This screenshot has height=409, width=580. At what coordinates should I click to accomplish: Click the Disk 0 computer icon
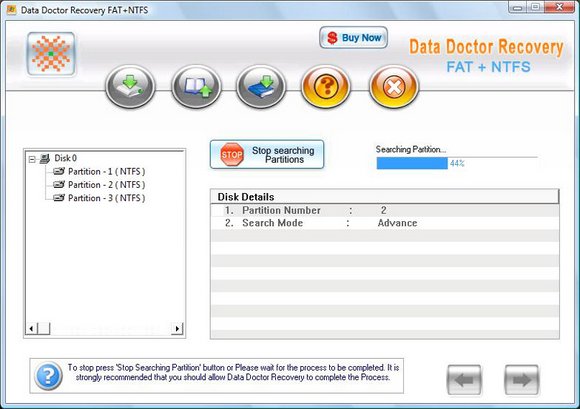pos(45,159)
